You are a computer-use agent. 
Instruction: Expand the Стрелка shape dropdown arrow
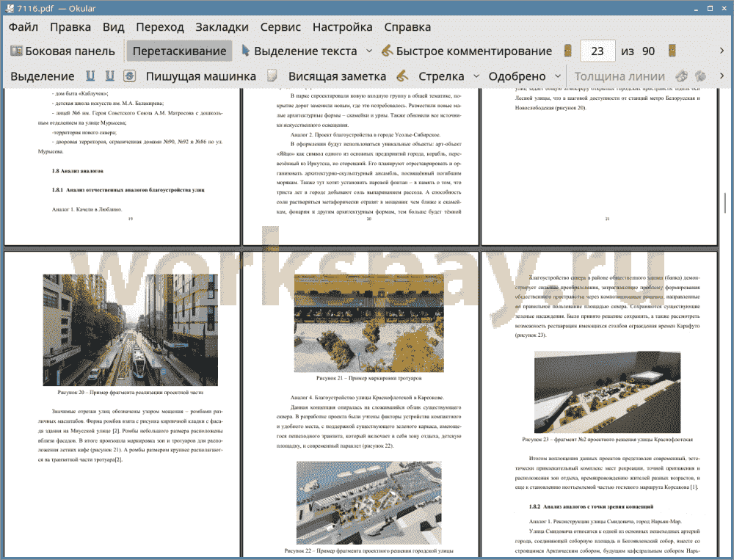pyautogui.click(x=476, y=76)
